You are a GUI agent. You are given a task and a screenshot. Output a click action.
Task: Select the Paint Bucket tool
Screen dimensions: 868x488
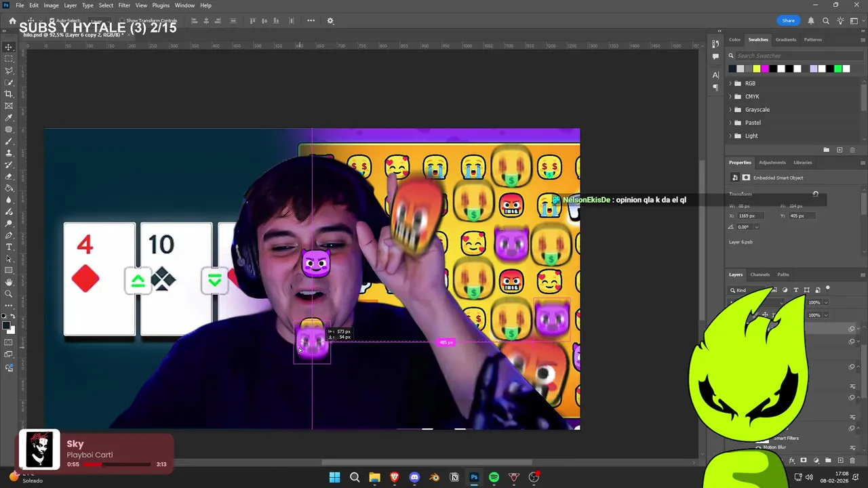9,188
